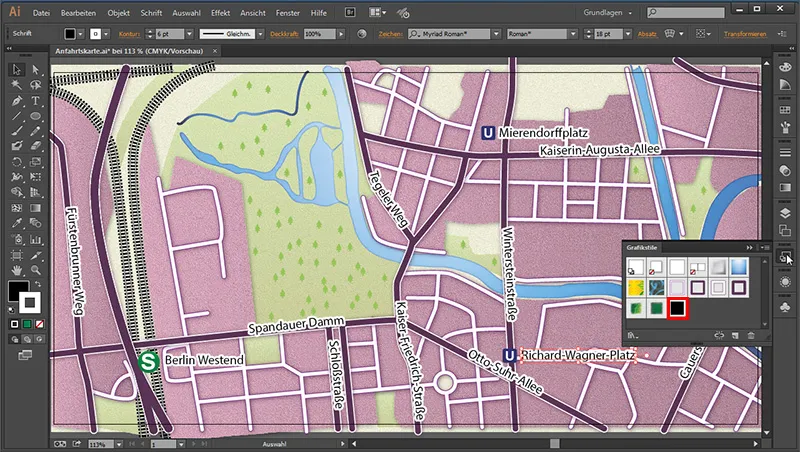Expand Myriad Roman font family dropdown
The height and width of the screenshot is (452, 800).
[496, 34]
